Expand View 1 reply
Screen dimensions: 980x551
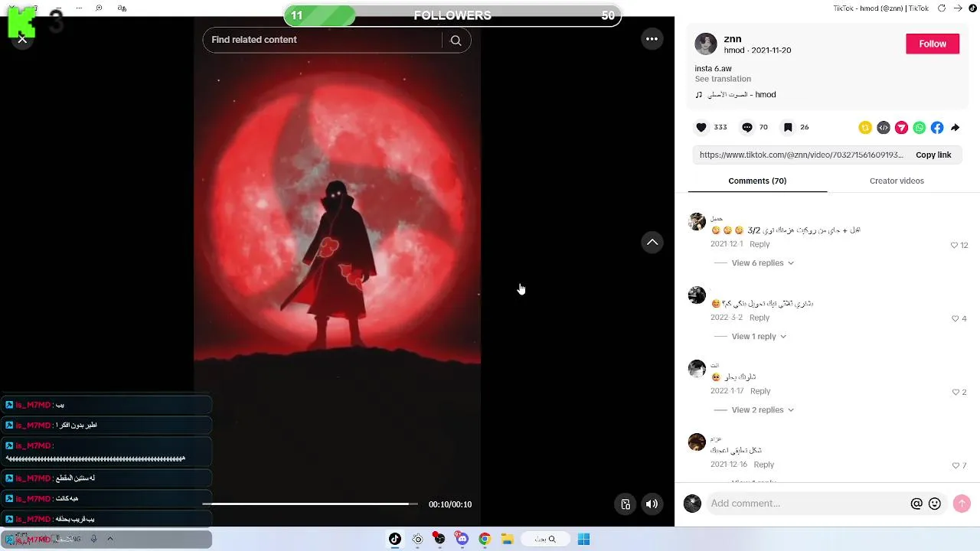coord(759,337)
